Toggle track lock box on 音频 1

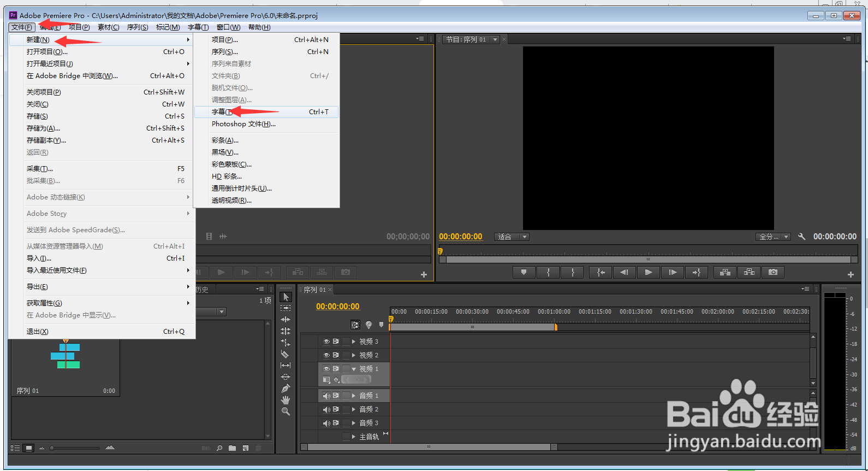pos(346,396)
